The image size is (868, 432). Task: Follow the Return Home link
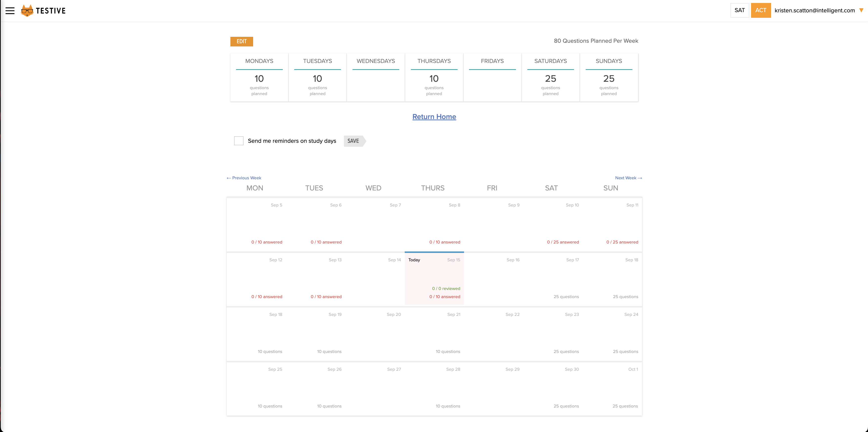point(434,117)
